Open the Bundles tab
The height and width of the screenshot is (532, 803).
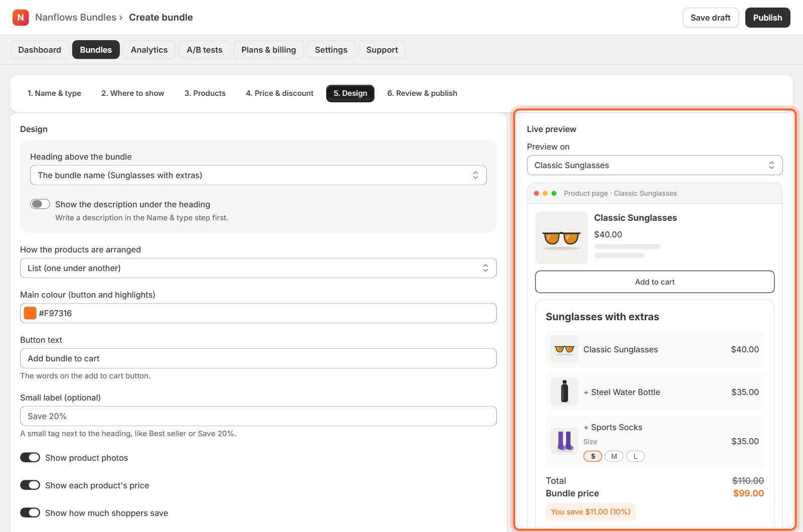96,50
